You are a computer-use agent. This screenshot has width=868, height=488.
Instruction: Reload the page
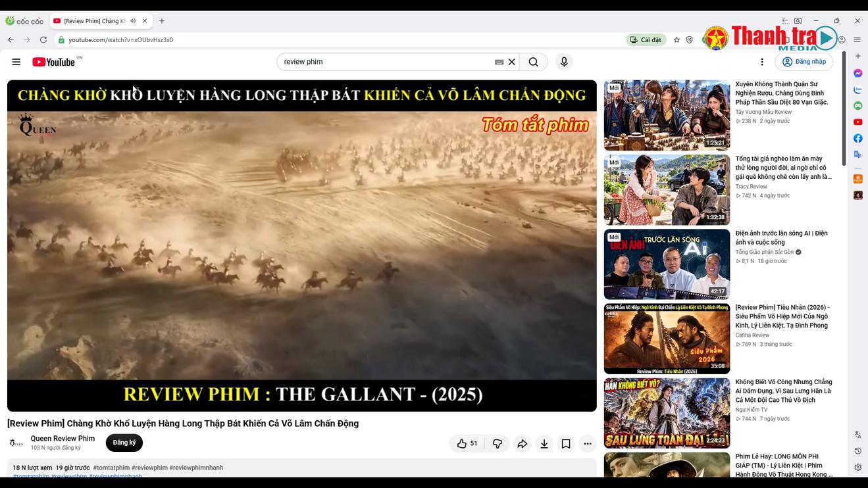(x=43, y=40)
